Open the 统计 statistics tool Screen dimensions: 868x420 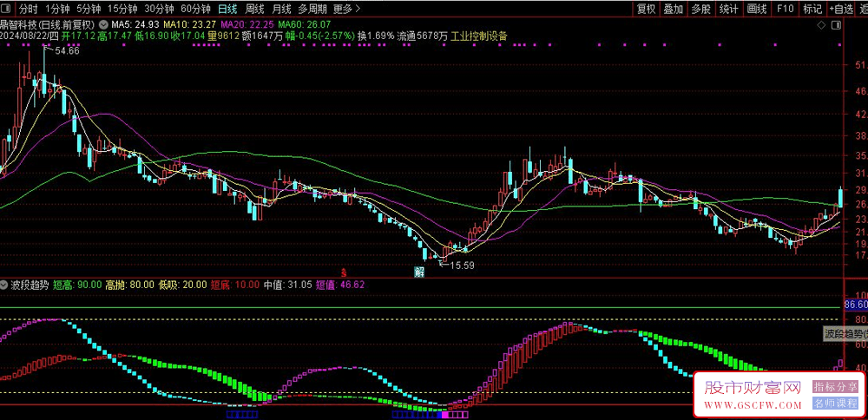pyautogui.click(x=728, y=9)
